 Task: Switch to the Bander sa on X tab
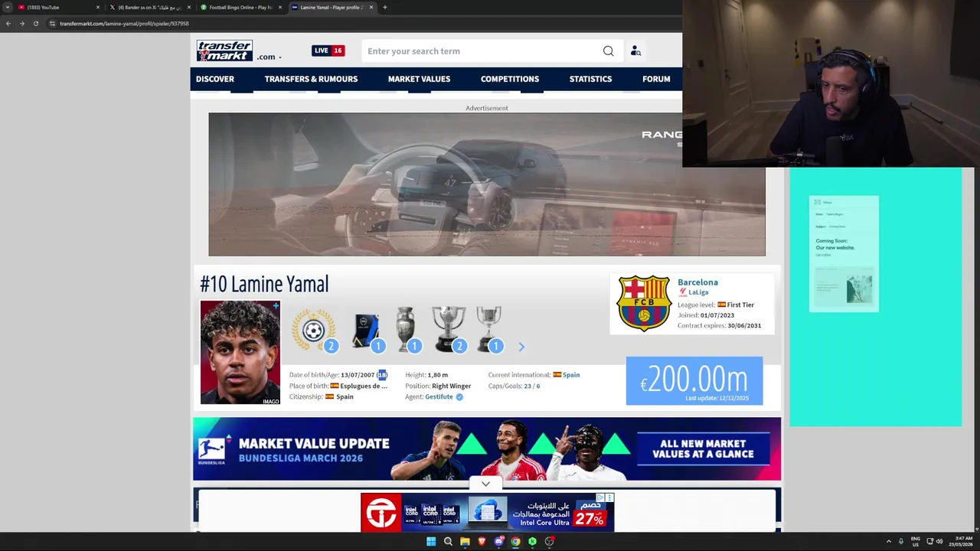[149, 7]
